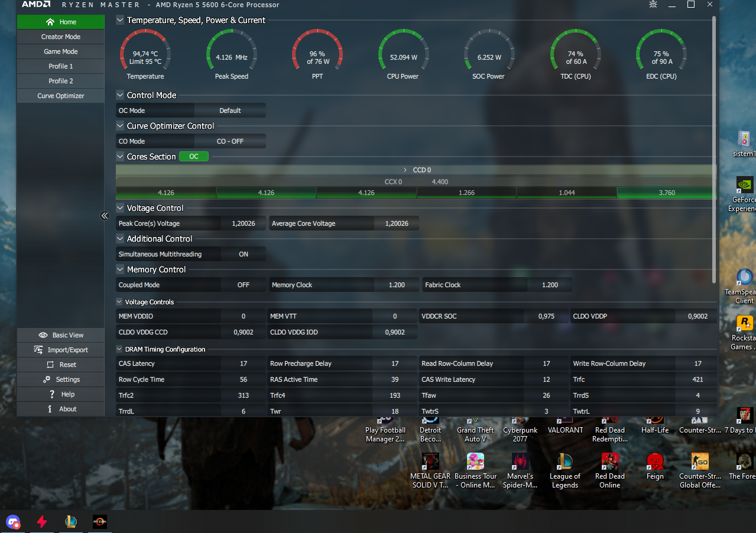Click VDDCR SOC value 0,975
Screen dimensions: 756x533
point(546,316)
